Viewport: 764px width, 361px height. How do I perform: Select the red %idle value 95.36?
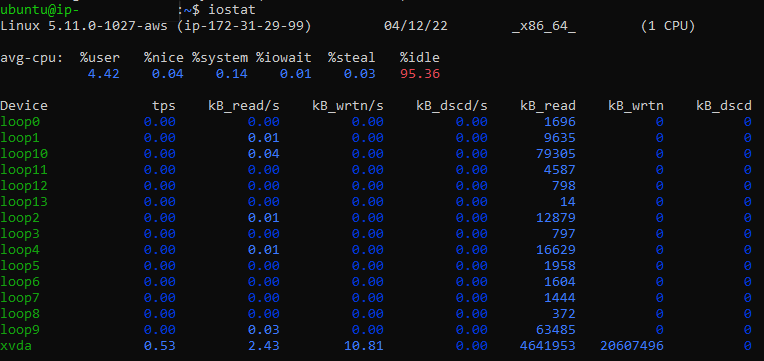[x=420, y=74]
